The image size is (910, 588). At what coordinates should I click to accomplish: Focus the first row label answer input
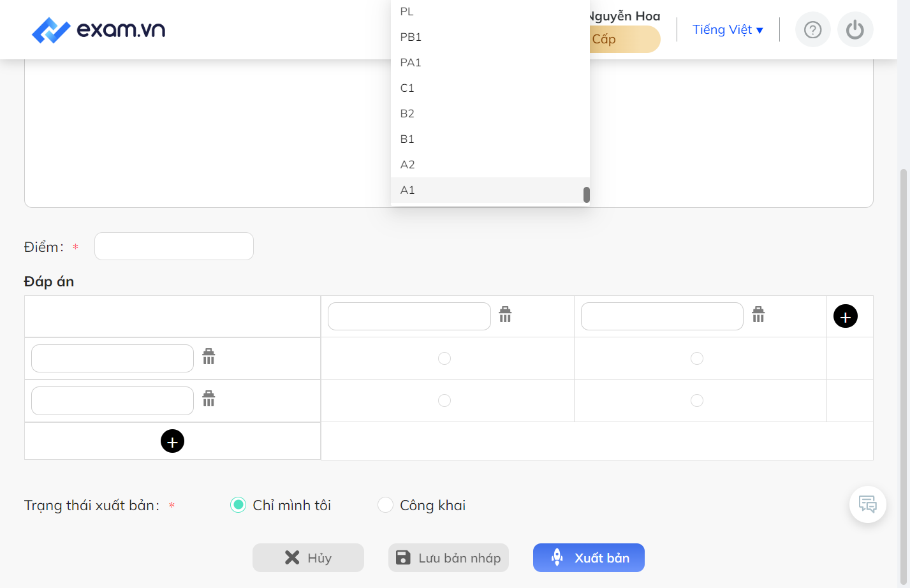click(x=112, y=358)
